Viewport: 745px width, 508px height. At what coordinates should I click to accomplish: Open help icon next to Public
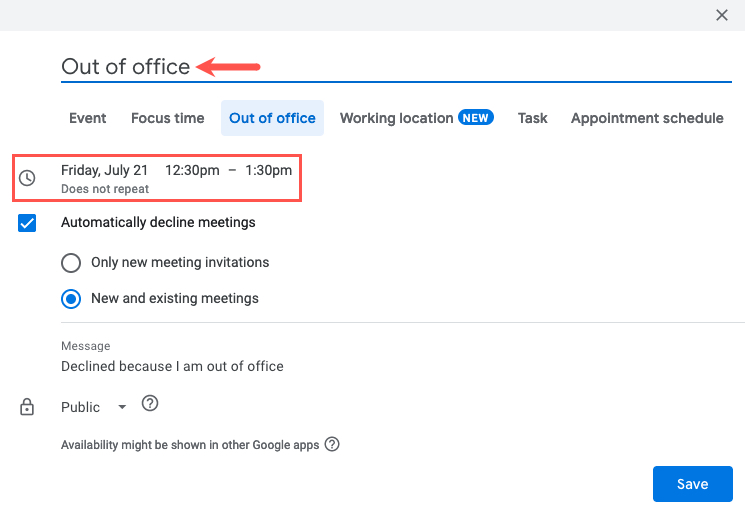click(150, 403)
